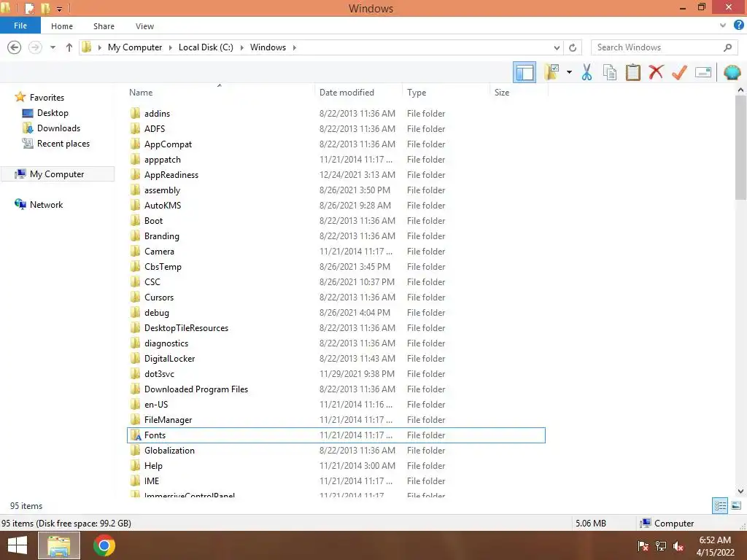Click the New Folder icon in title bar
The image size is (747, 560).
tap(46, 8)
